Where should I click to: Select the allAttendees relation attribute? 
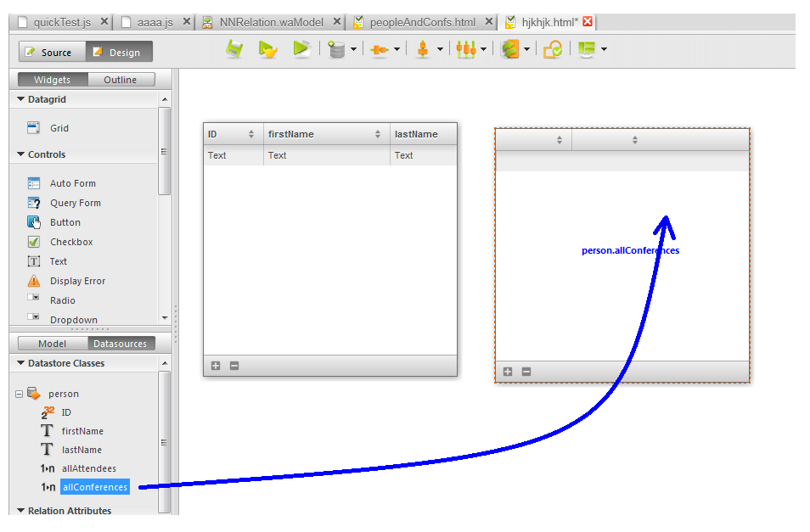[88, 468]
